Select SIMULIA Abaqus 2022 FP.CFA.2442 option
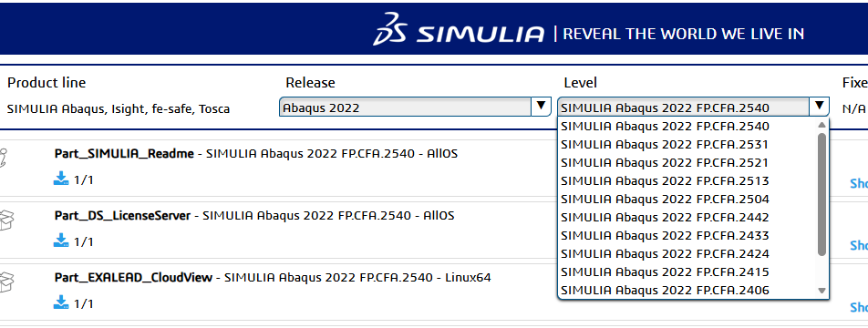Screen dimensions: 868x328 [687, 218]
